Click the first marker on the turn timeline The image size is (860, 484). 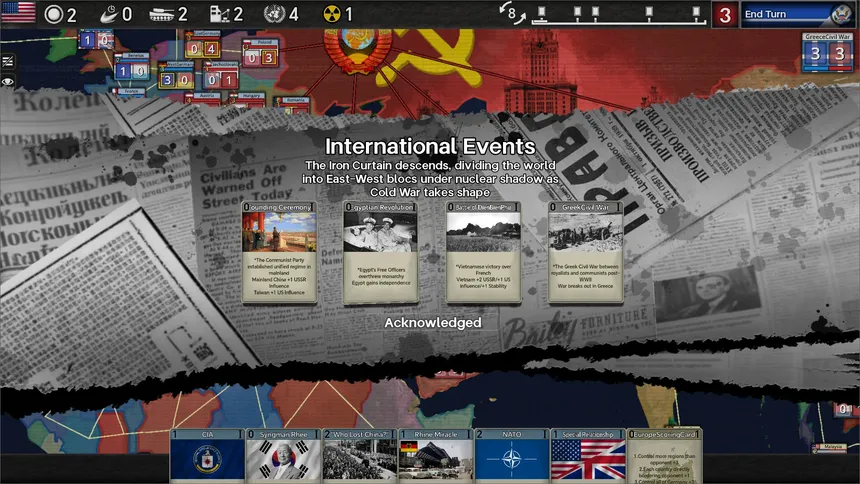(x=541, y=12)
